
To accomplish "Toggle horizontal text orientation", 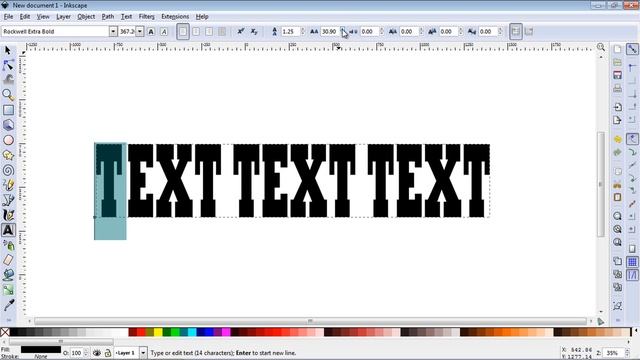I will [516, 31].
